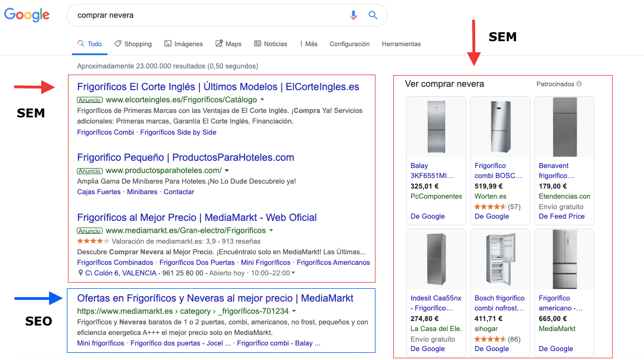Open Frigorífico combi BOSC… product title
Screen dimensions: 644x360
coord(498,171)
